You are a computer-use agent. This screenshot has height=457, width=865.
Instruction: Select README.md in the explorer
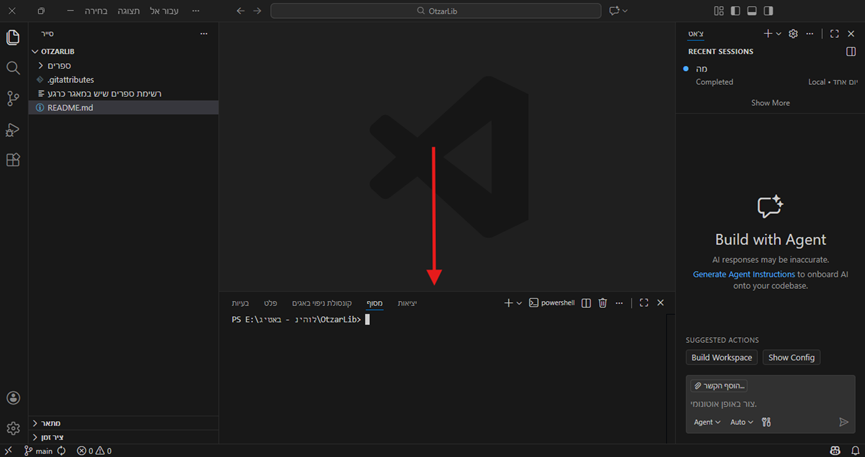coord(70,107)
